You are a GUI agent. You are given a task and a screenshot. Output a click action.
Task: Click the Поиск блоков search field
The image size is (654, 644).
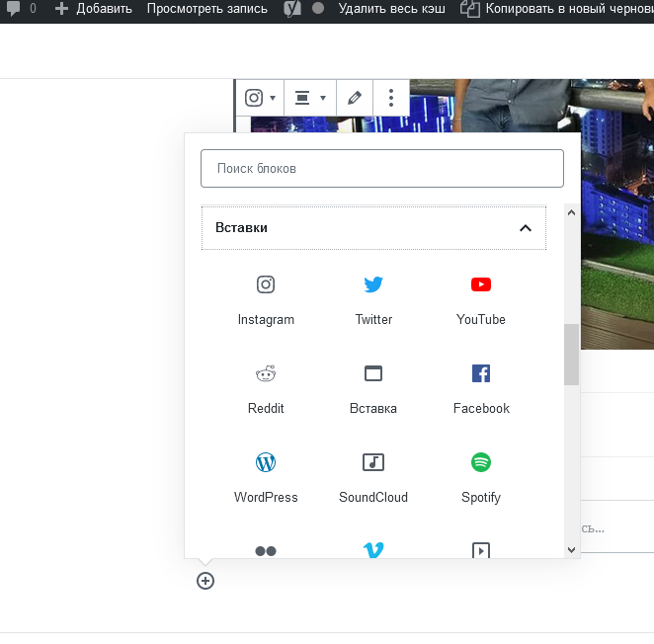coord(381,169)
